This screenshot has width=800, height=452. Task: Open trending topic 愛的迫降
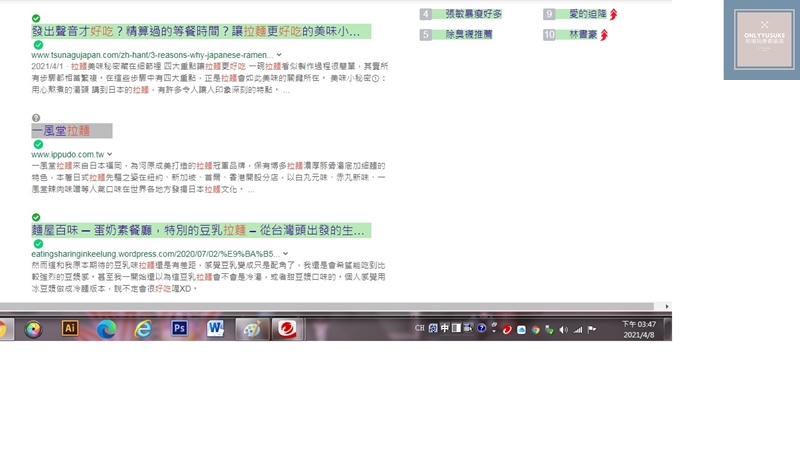(587, 14)
